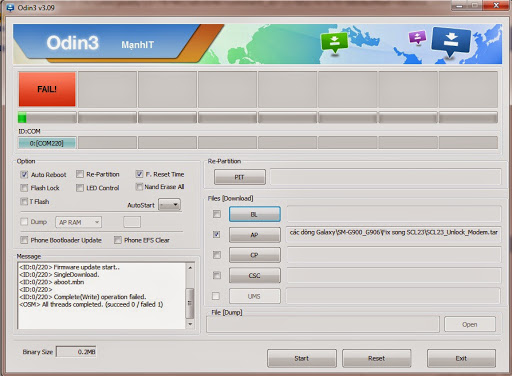
Task: Click the 'SingleDownload.' log line
Action: [x=59, y=275]
